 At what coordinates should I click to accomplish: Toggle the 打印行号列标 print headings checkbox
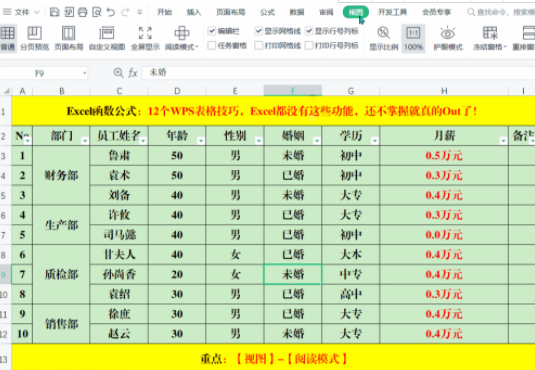point(309,45)
